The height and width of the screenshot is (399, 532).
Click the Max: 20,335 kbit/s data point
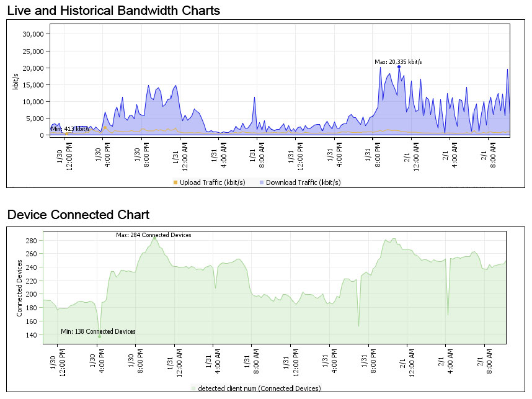click(399, 67)
